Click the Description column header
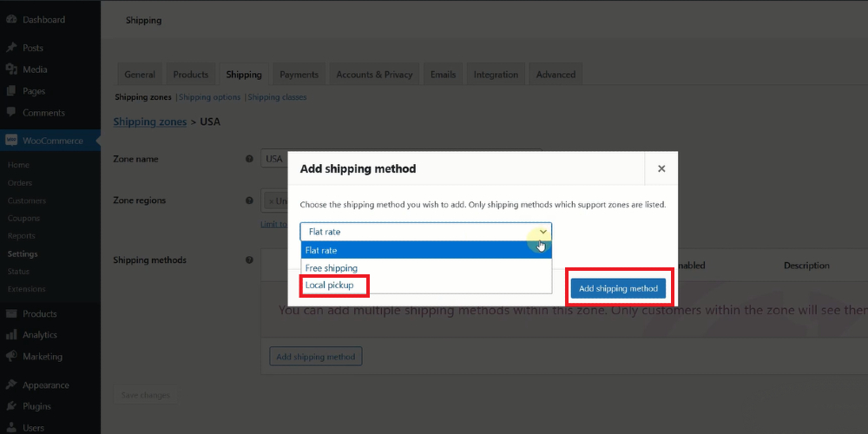Image resolution: width=868 pixels, height=434 pixels. pos(806,266)
